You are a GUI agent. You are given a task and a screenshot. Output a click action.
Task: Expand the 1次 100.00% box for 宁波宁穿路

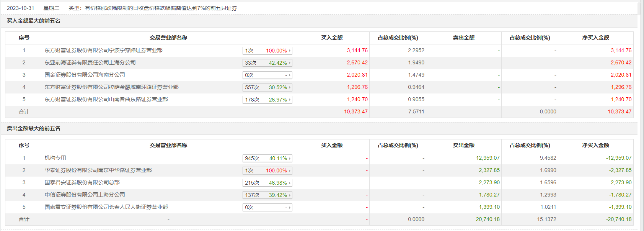pos(267,51)
